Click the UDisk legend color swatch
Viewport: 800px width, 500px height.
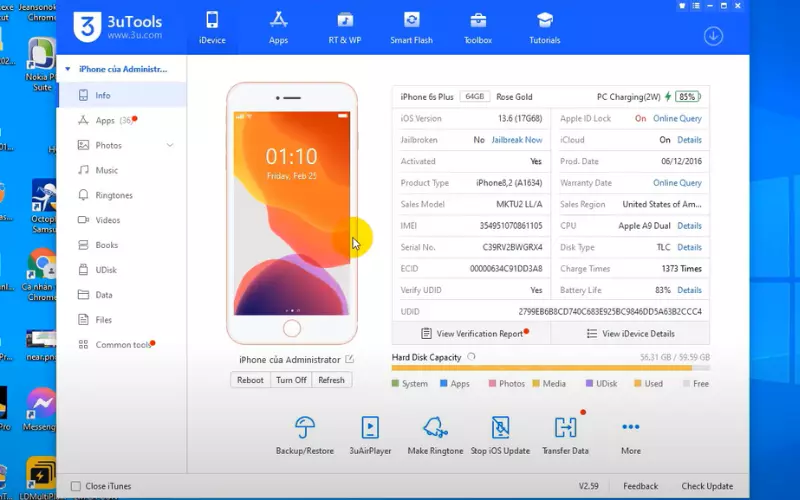point(589,383)
